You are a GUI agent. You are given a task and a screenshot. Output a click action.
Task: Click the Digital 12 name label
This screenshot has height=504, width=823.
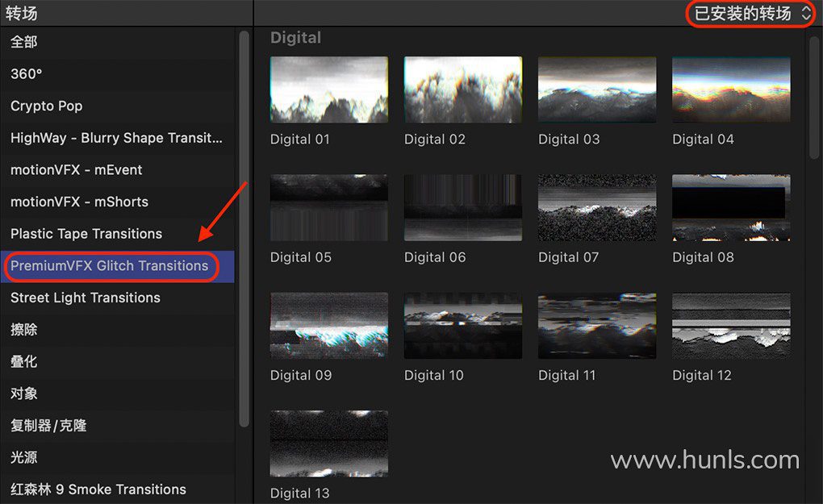(702, 376)
